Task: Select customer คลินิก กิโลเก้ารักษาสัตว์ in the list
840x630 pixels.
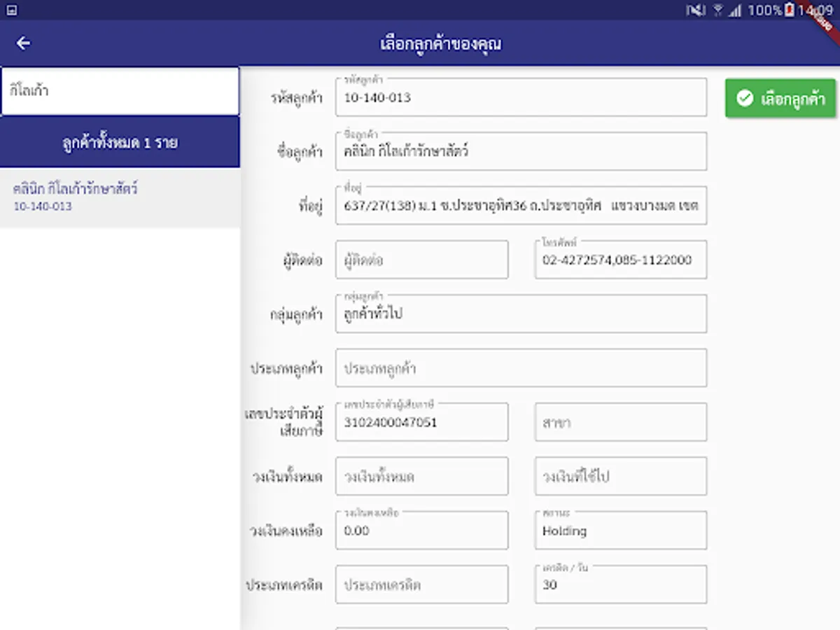Action: click(120, 197)
